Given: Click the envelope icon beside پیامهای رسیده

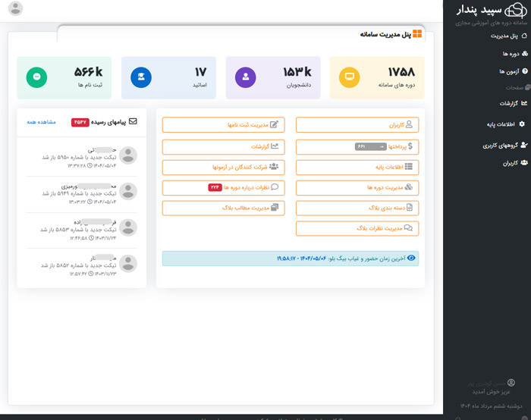Looking at the screenshot, I should tap(134, 121).
